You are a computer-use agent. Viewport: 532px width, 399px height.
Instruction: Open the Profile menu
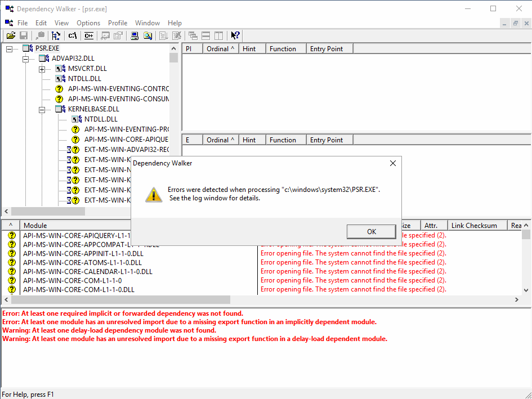click(118, 23)
